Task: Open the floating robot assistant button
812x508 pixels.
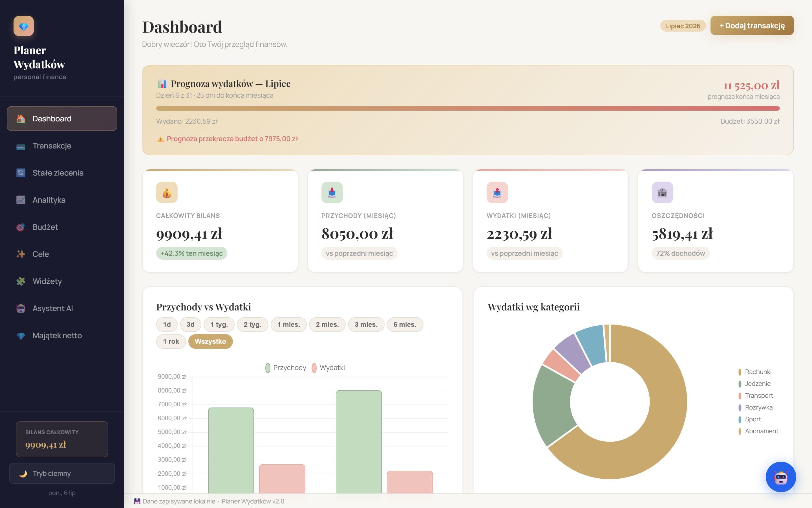Action: (781, 477)
